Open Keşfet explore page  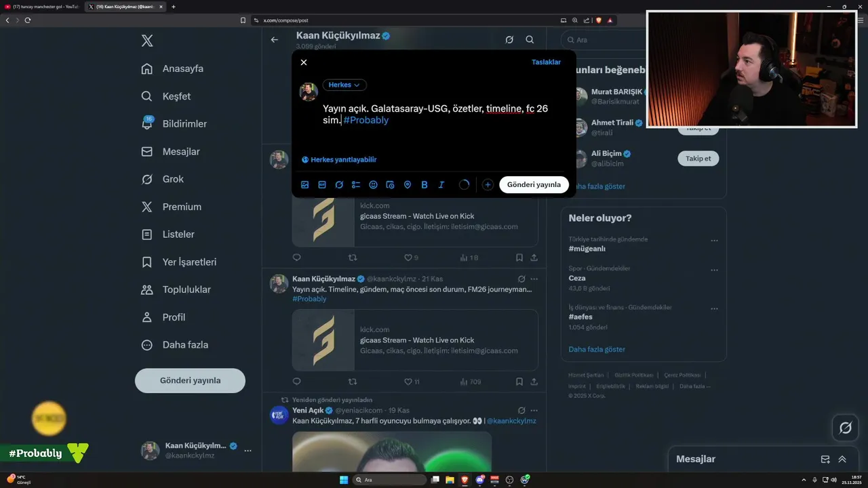(x=167, y=96)
